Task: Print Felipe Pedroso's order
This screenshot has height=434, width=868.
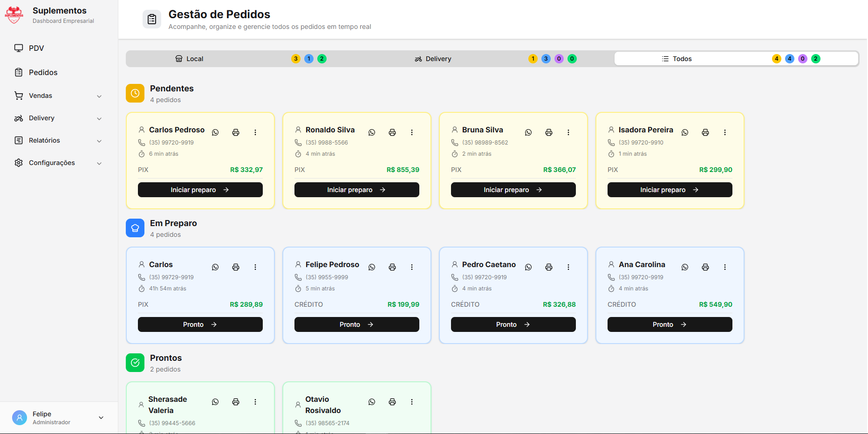Action: [x=392, y=267]
